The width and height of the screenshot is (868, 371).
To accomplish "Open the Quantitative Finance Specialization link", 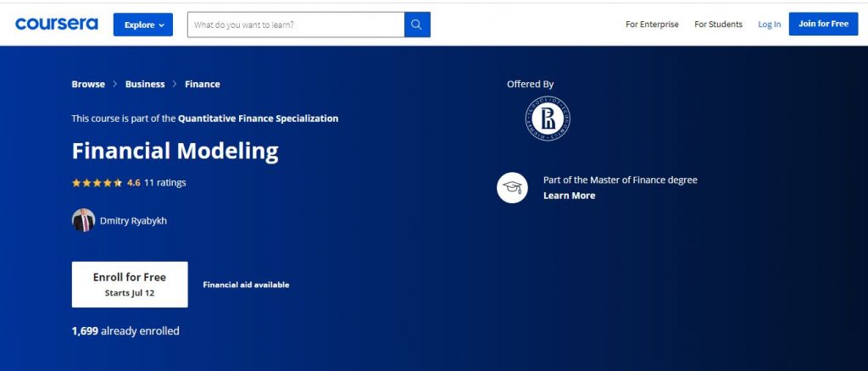I will (x=258, y=119).
